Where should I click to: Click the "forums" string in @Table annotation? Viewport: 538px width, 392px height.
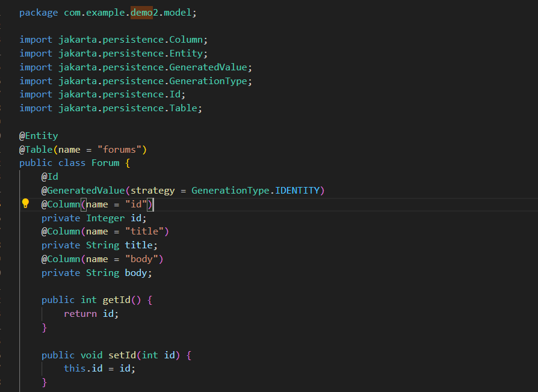(x=119, y=149)
